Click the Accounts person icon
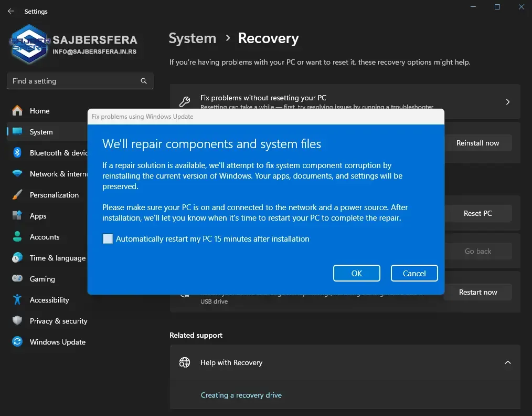The height and width of the screenshot is (416, 532). pos(17,237)
